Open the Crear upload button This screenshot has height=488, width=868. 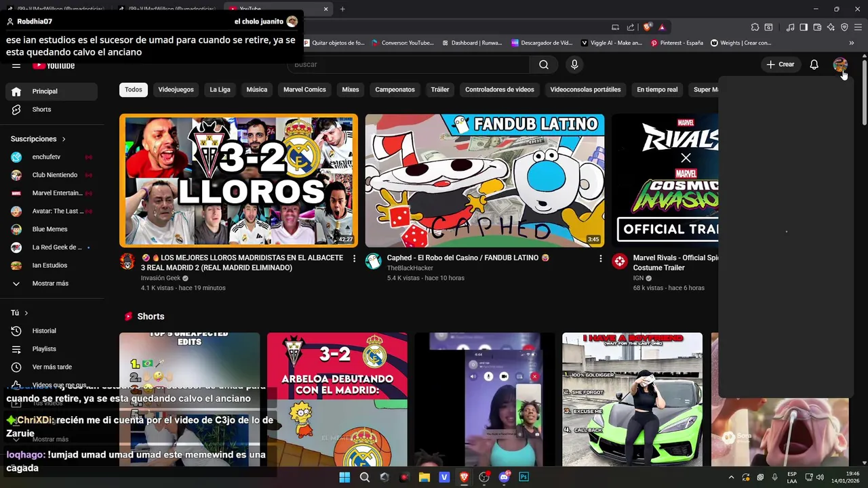(x=781, y=64)
